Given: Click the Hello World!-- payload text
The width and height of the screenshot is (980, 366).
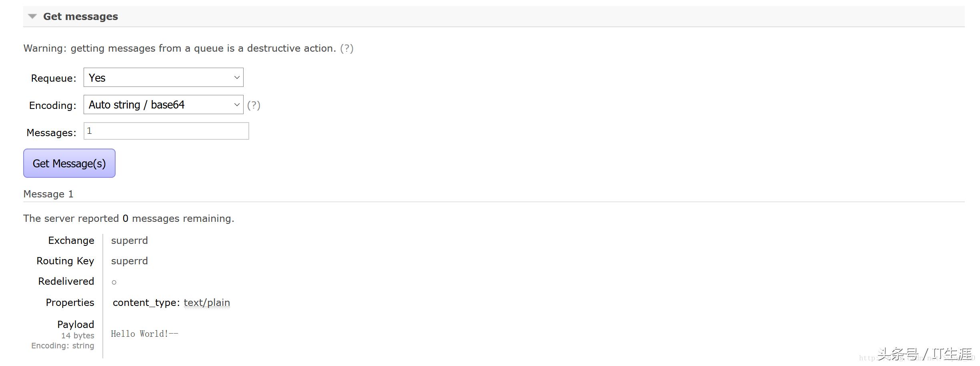Looking at the screenshot, I should tap(144, 334).
